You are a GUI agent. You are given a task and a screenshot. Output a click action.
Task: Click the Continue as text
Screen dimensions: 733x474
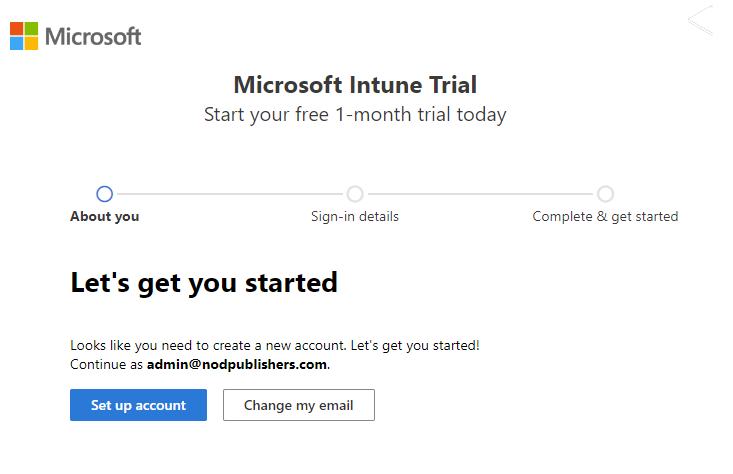pos(107,364)
